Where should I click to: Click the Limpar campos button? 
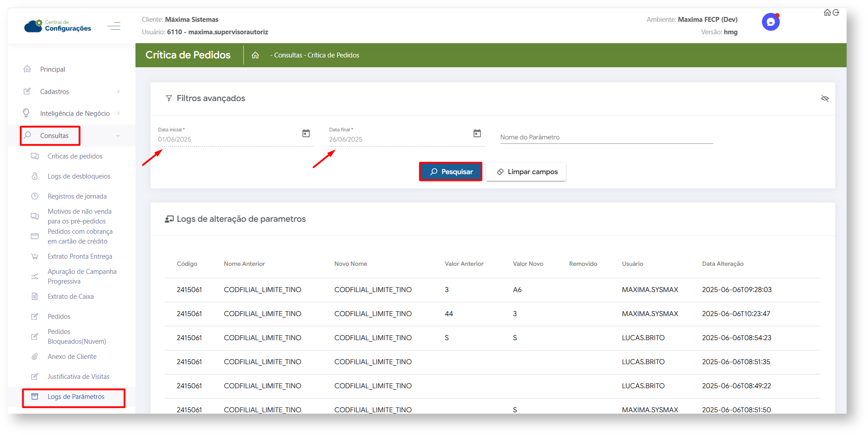(x=526, y=172)
